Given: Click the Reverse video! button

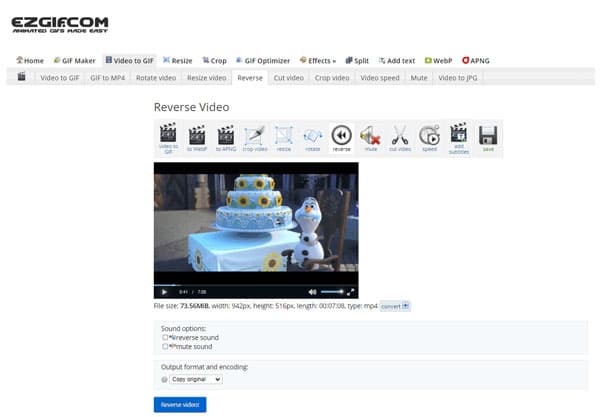Looking at the screenshot, I should [x=180, y=404].
